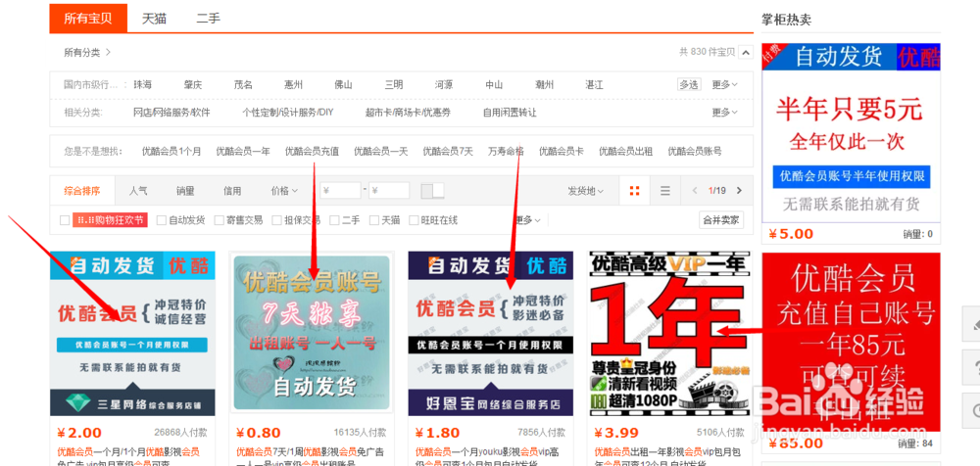Switch to the 天猫 tab
Viewport: 980px width, 466px height.
154,19
